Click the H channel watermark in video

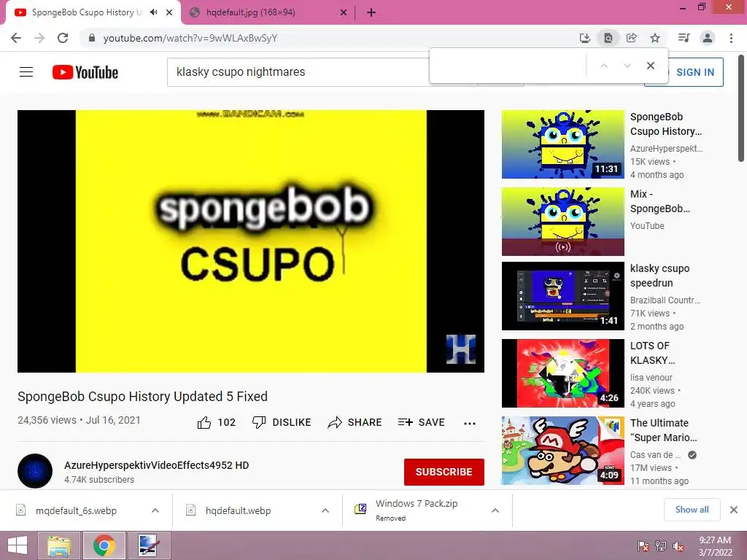(x=461, y=349)
